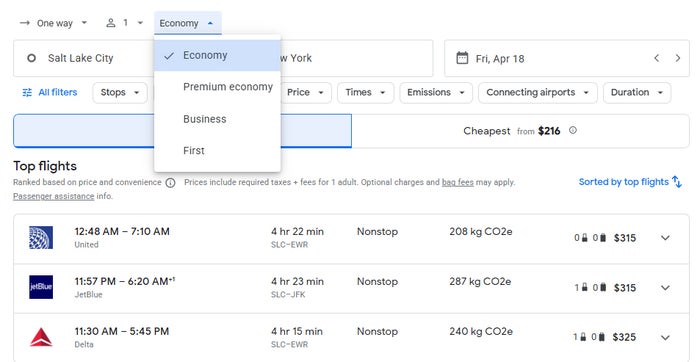Open the Stops filter dropdown
Screen dimensions: 700x362
(x=120, y=92)
